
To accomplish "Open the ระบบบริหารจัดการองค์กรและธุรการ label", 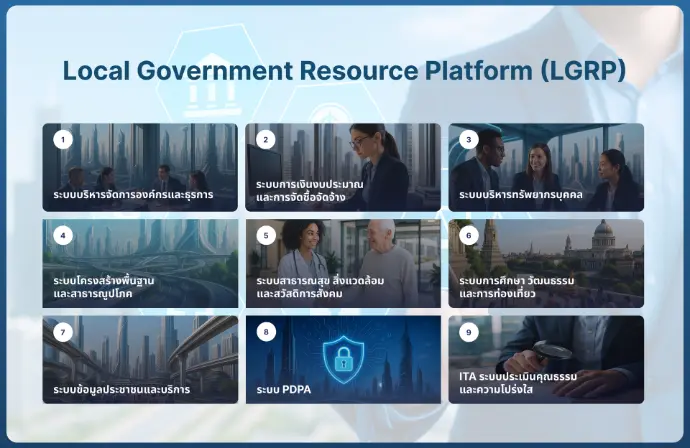I will point(133,194).
